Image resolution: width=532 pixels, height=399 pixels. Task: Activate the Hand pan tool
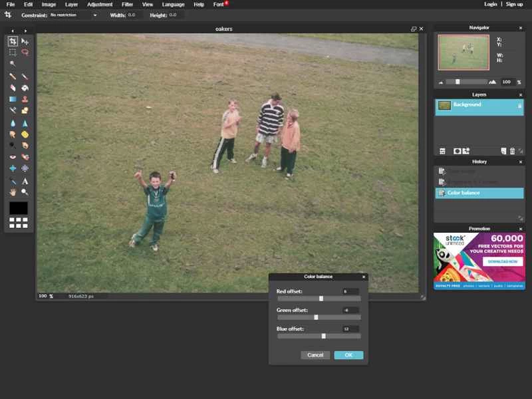(x=13, y=192)
